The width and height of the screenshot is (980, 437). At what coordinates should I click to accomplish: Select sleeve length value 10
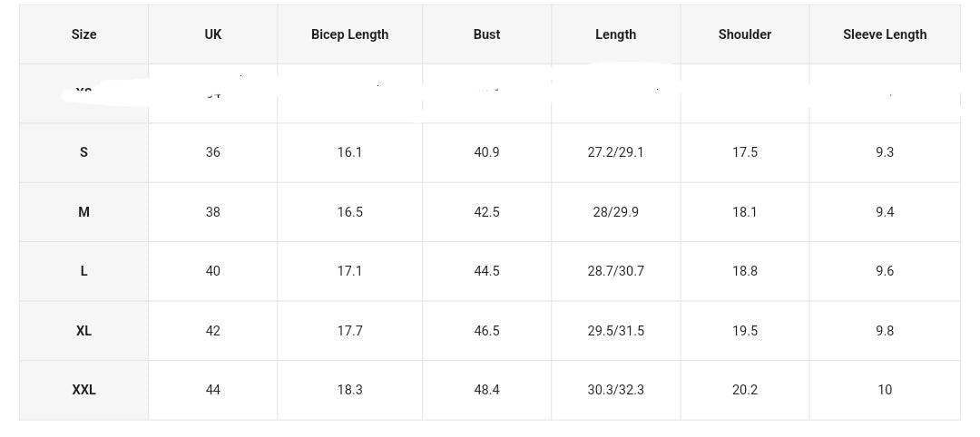885,390
